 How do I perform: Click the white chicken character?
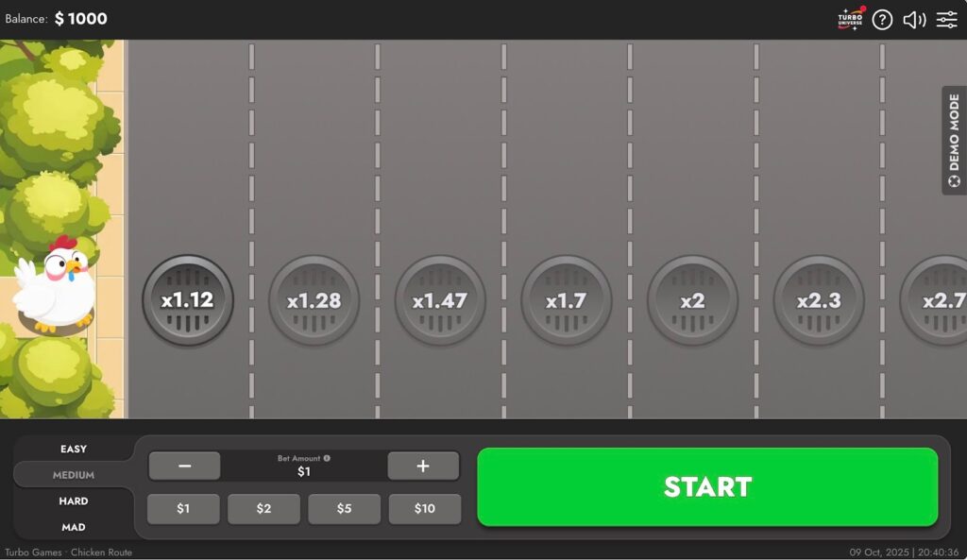point(55,284)
